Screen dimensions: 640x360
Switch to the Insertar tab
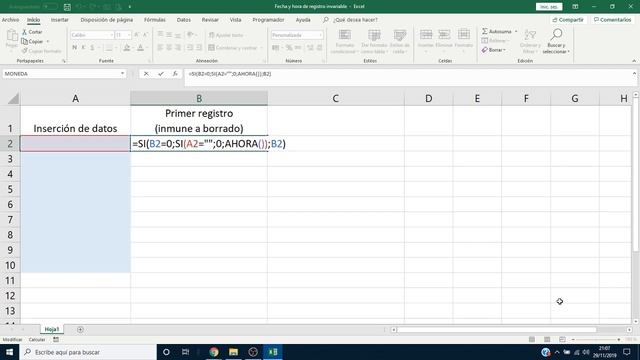tap(60, 20)
